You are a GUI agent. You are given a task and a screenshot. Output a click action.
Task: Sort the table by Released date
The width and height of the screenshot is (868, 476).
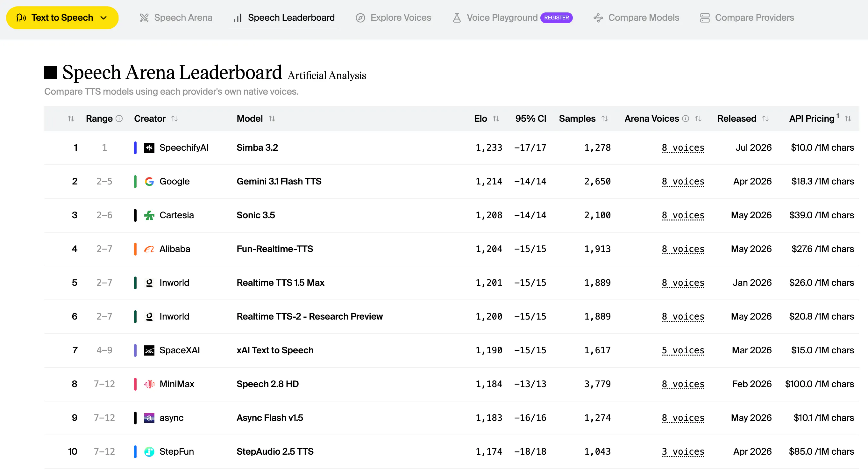coord(765,119)
